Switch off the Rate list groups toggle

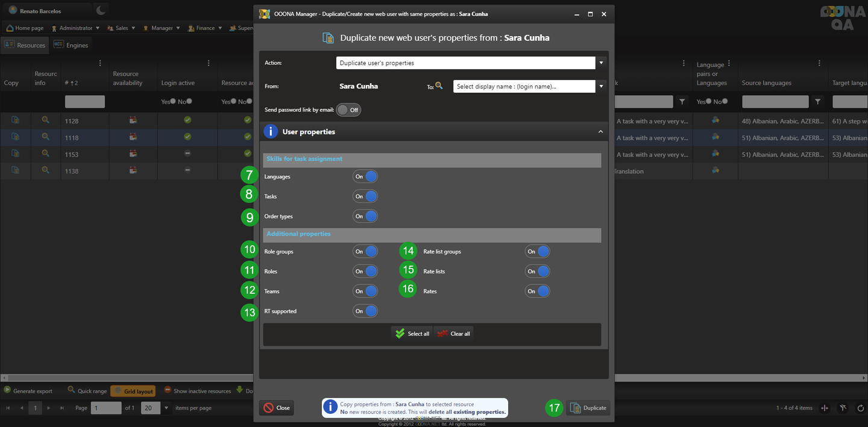[x=537, y=252]
